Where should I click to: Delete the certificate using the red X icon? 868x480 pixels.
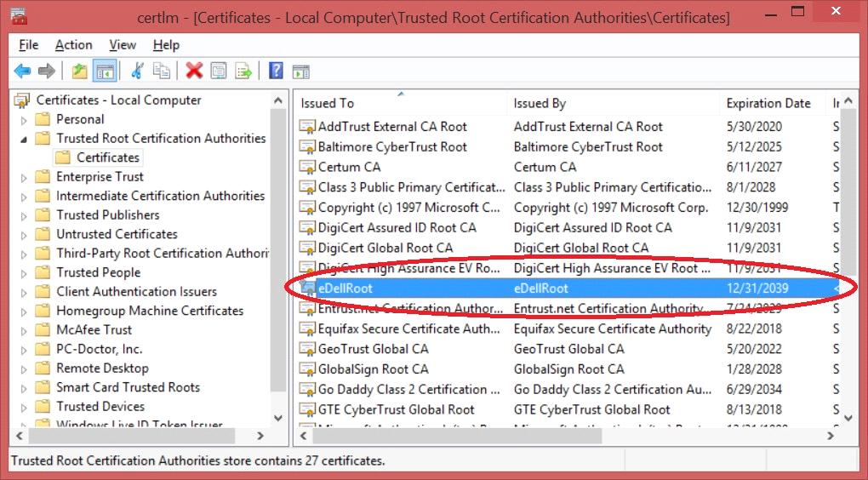coord(194,71)
